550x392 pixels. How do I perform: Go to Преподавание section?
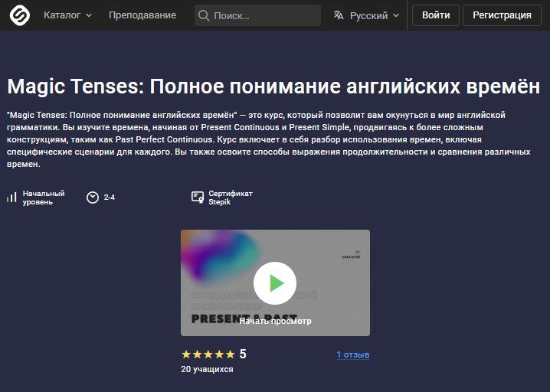pyautogui.click(x=142, y=15)
